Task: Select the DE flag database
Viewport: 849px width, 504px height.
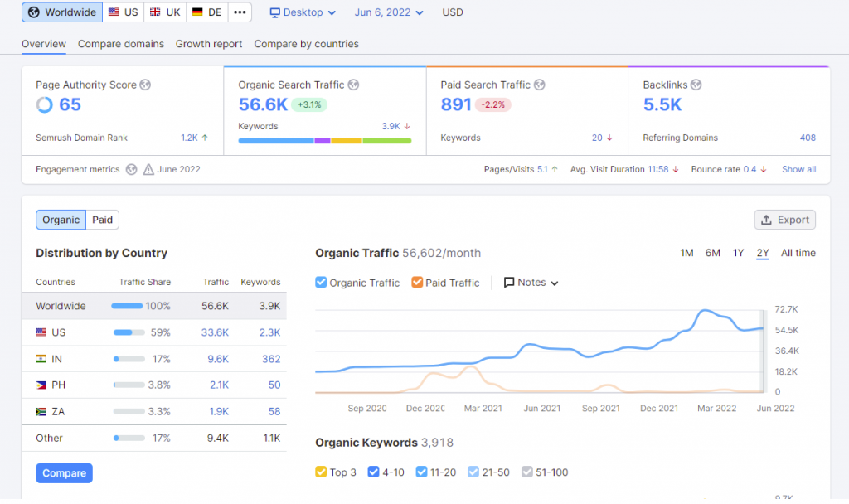Action: point(207,12)
